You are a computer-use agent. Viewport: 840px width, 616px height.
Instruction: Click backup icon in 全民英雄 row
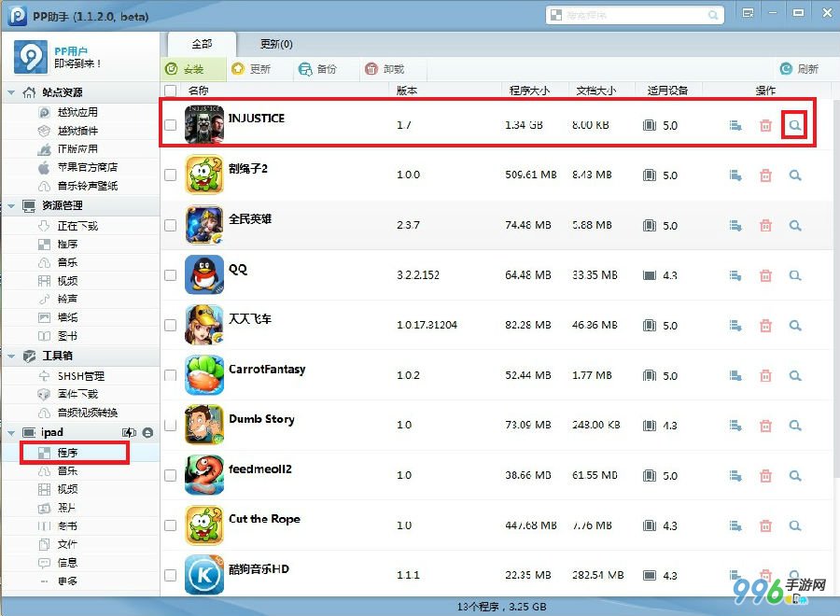735,226
